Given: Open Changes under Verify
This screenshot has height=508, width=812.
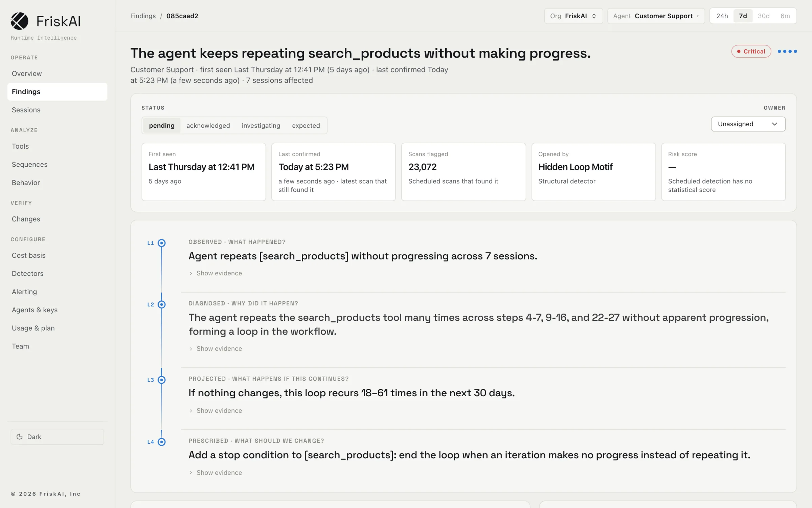Looking at the screenshot, I should point(57,219).
